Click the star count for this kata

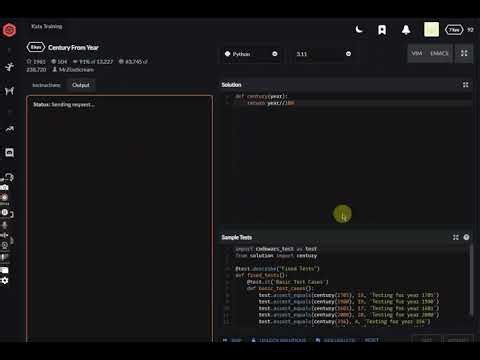coord(36,62)
